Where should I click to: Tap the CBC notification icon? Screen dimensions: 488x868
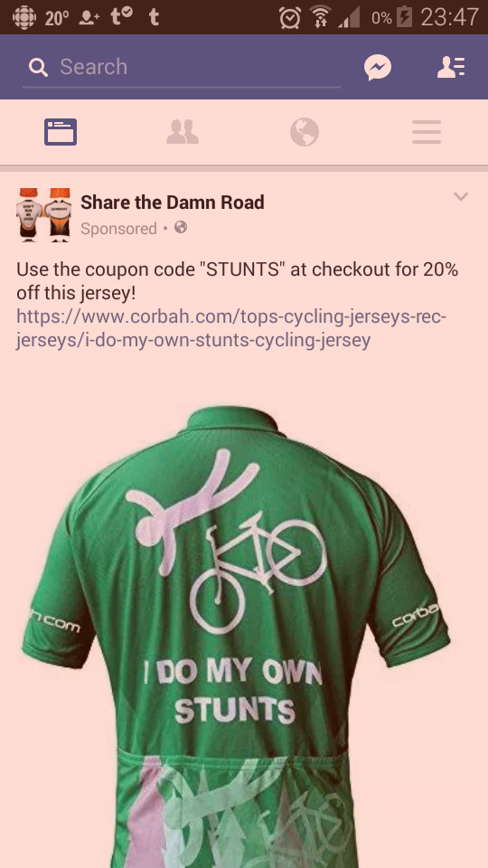[x=24, y=17]
